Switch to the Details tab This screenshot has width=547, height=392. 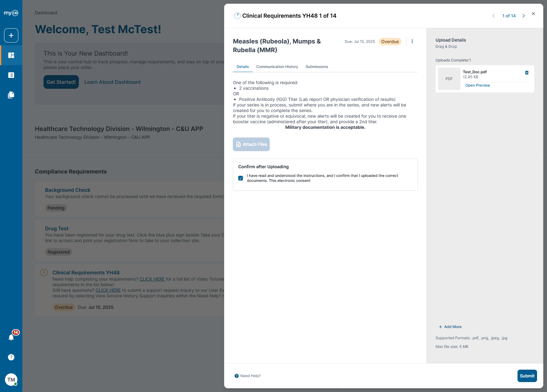click(x=243, y=67)
